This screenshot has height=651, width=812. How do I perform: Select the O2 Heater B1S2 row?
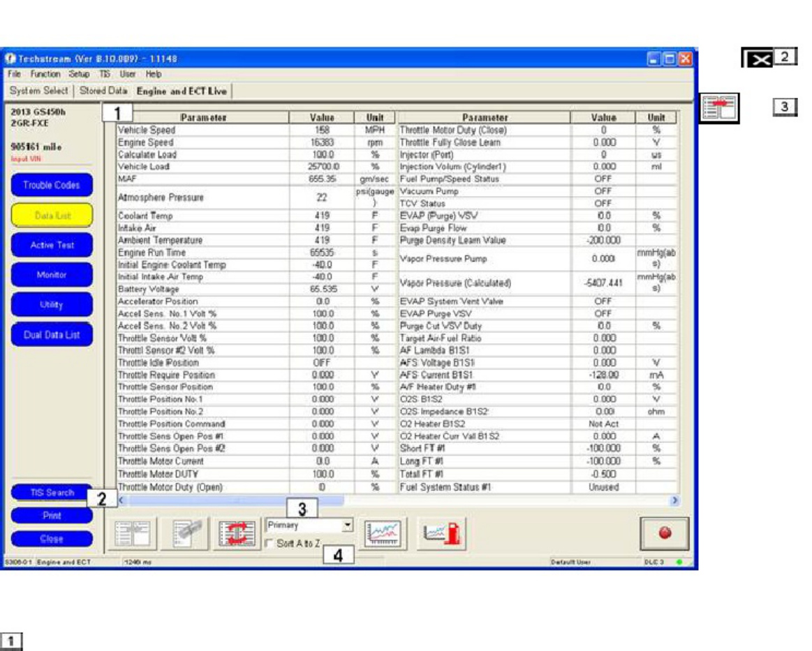[537, 424]
